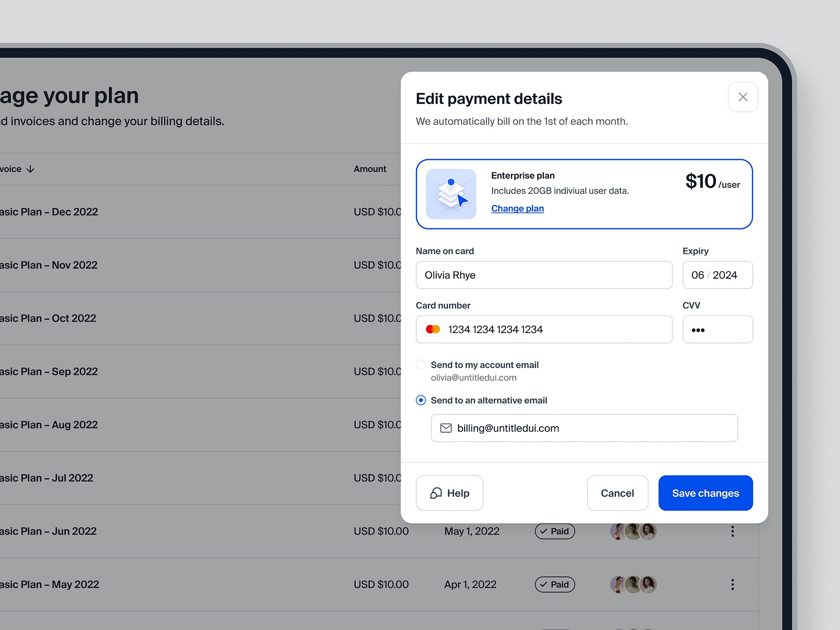Click the first avatar on the Jun 2022 invoice row
This screenshot has height=630, width=840.
[x=618, y=531]
